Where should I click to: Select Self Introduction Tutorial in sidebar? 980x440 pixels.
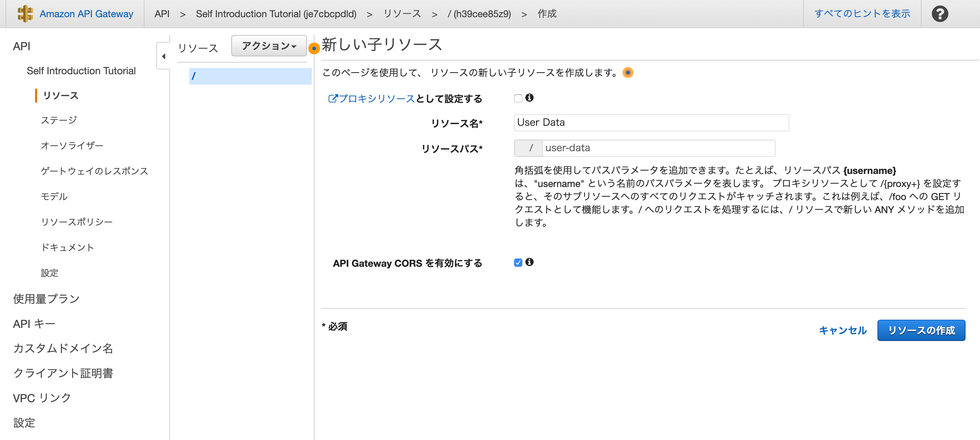(x=81, y=71)
